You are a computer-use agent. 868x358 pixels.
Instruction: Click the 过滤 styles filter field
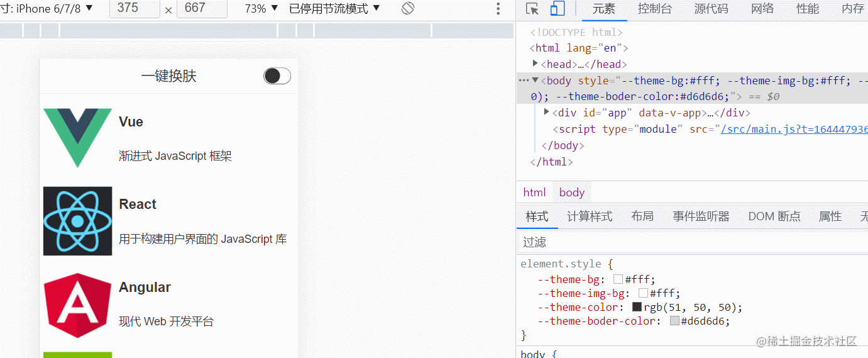click(x=692, y=242)
